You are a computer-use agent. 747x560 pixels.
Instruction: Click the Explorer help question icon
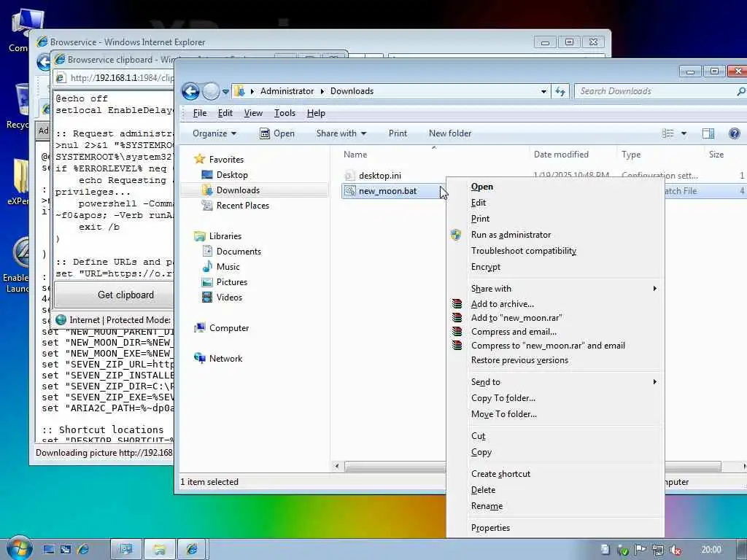734,133
